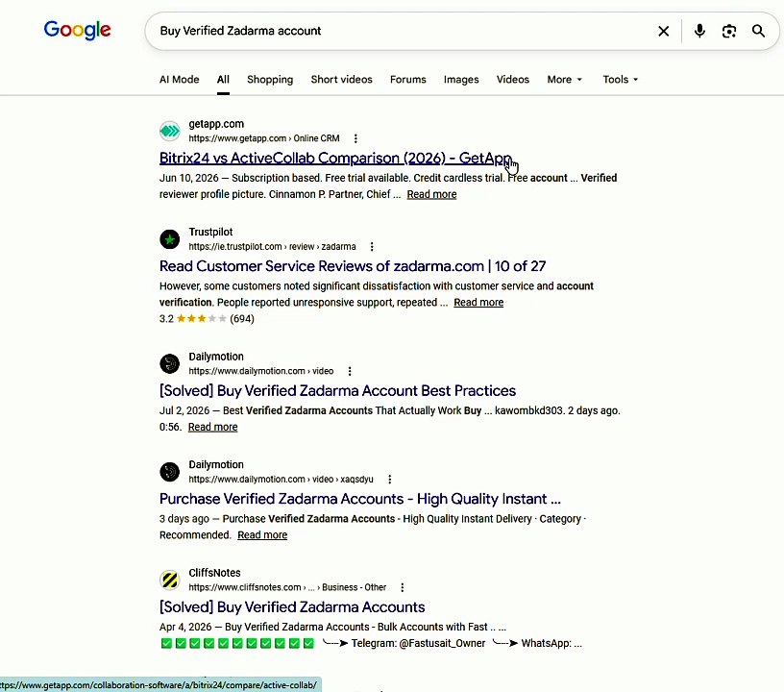The height and width of the screenshot is (692, 784).
Task: Expand the Tools dropdown
Action: click(x=620, y=80)
